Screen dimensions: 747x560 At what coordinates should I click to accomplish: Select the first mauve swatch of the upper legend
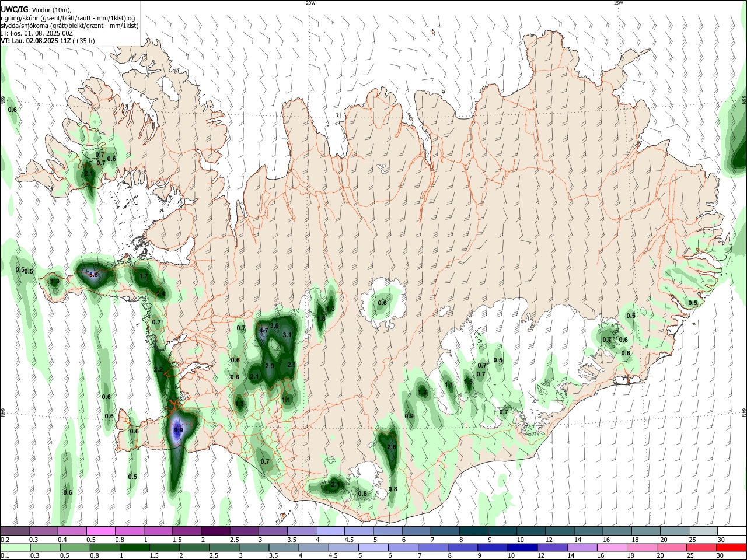[x=15, y=531]
